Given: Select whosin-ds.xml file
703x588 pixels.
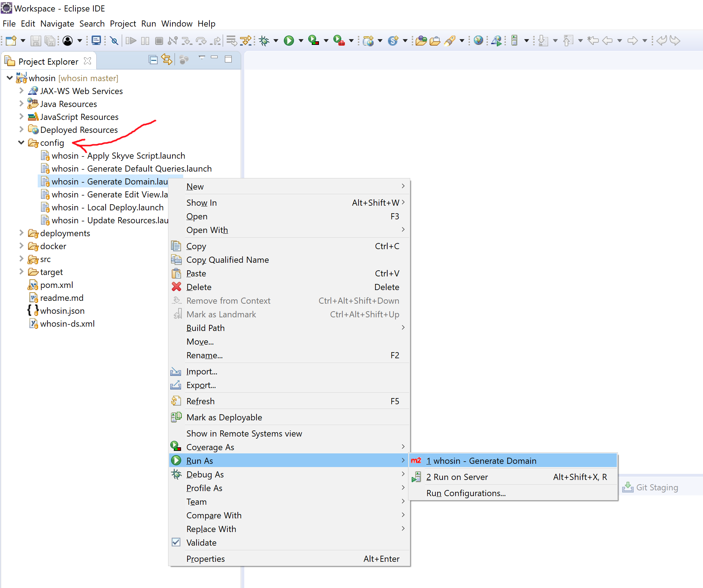Looking at the screenshot, I should (x=67, y=324).
